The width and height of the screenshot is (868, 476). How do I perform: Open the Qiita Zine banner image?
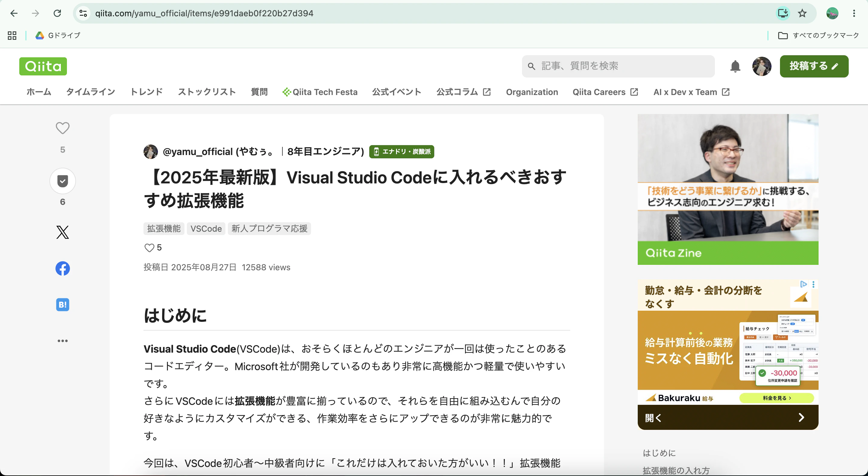pyautogui.click(x=728, y=189)
